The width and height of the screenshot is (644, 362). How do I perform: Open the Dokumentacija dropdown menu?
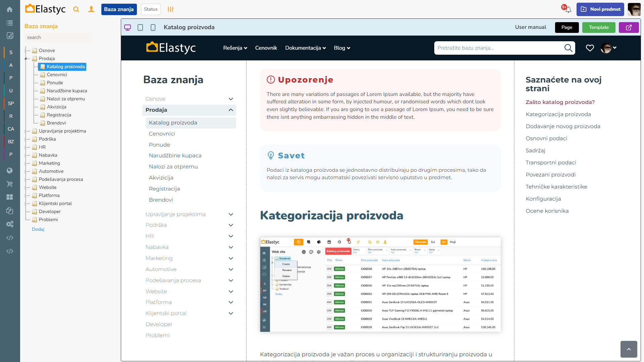305,48
